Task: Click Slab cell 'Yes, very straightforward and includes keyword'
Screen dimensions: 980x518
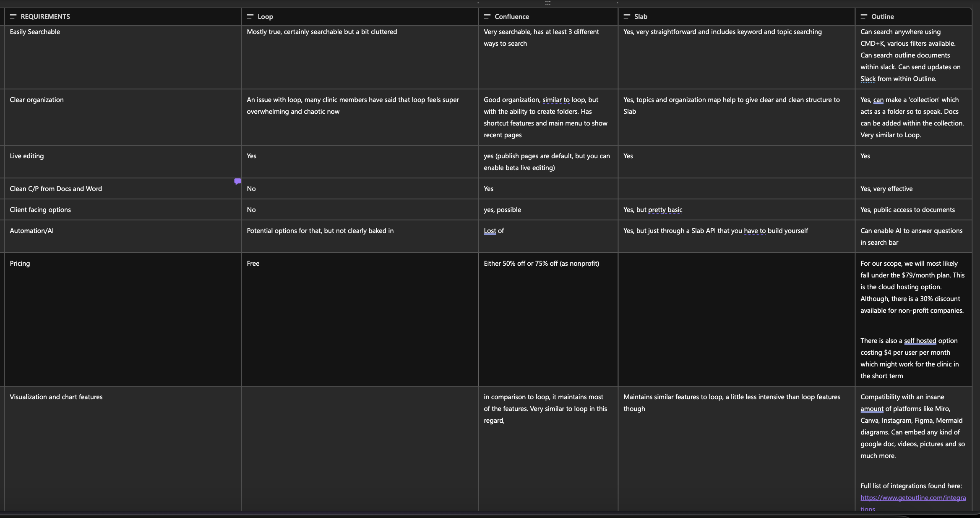Action: 737,57
